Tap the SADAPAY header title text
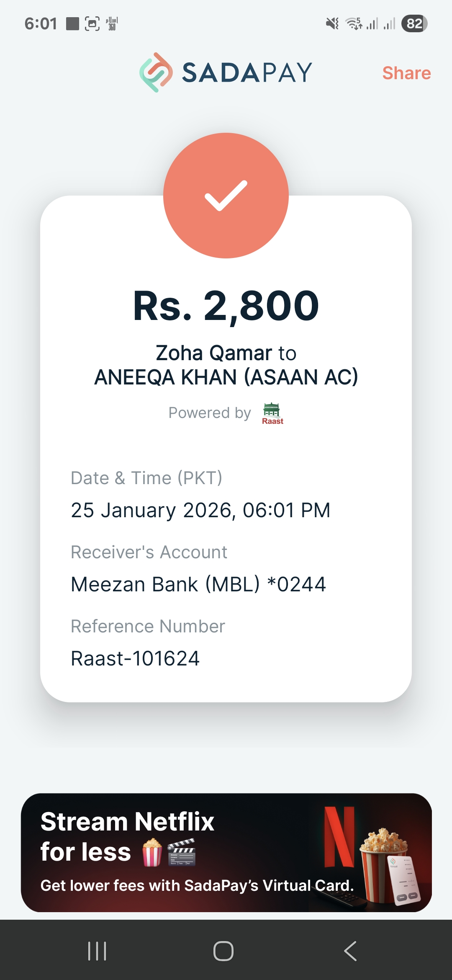This screenshot has width=452, height=980. coord(247,72)
